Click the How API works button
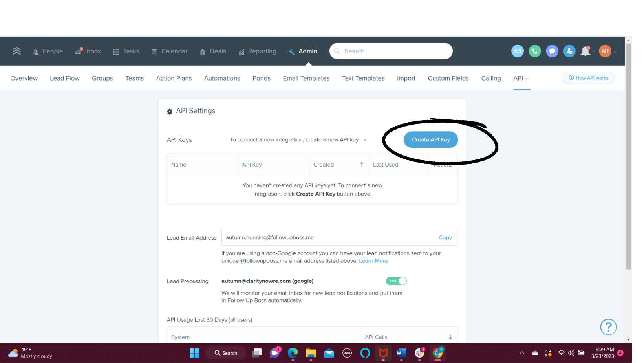The image size is (644, 363). [x=589, y=78]
